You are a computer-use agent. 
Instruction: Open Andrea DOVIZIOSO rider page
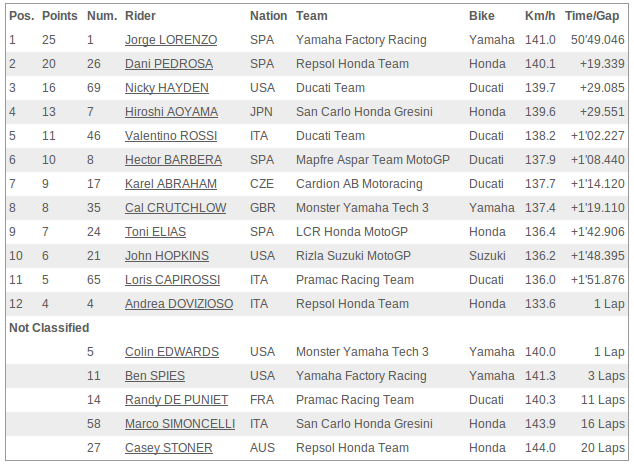(179, 304)
